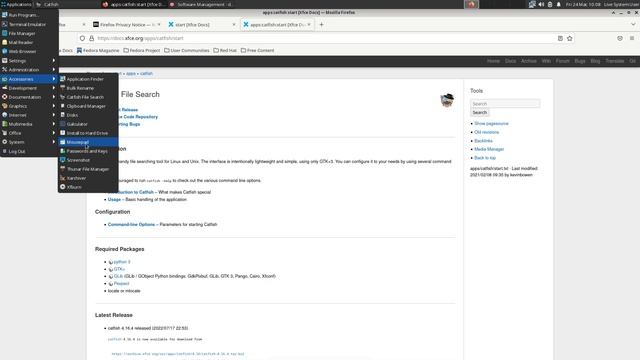Image resolution: width=640 pixels, height=360 pixels.
Task: Click the battery tray icon
Action: (x=550, y=4)
